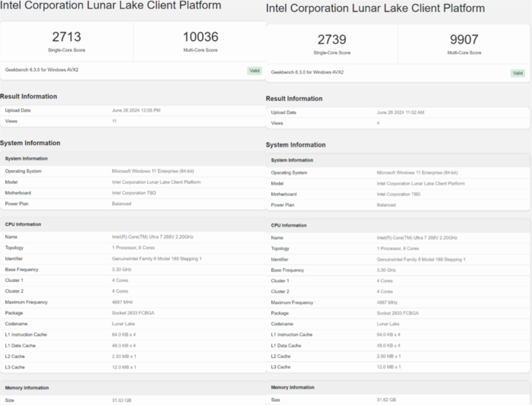Image resolution: width=532 pixels, height=405 pixels.
Task: Click Result Information heading above the 12:05 PM upload
Action: tap(29, 97)
